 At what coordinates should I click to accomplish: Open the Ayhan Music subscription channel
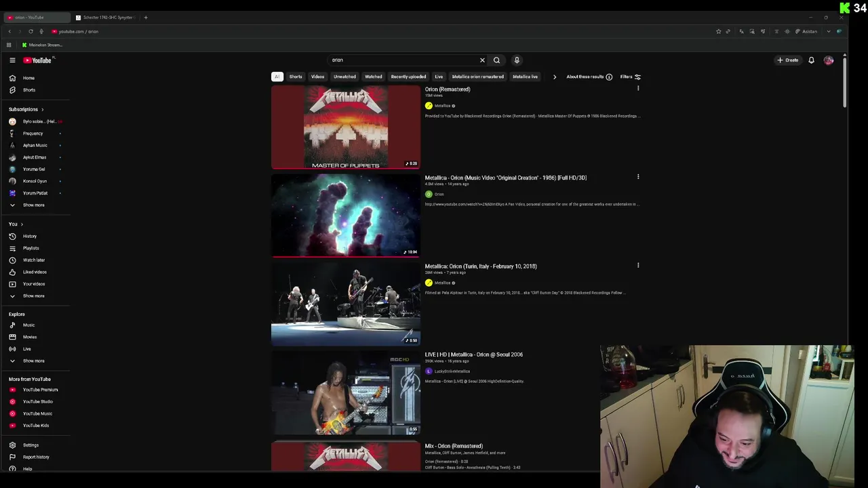tap(35, 146)
